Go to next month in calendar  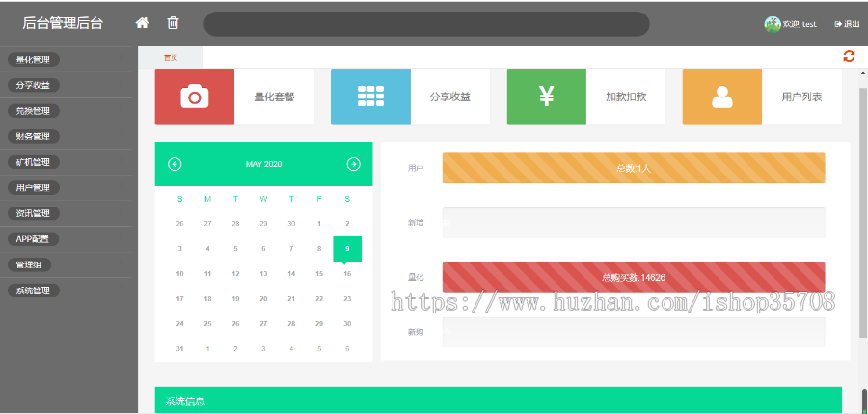(353, 164)
